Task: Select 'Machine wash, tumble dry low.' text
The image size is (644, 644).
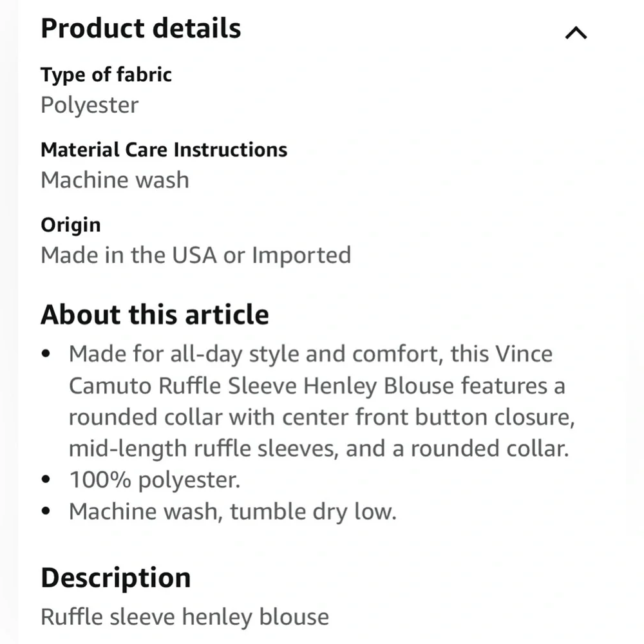Action: pyautogui.click(x=232, y=511)
